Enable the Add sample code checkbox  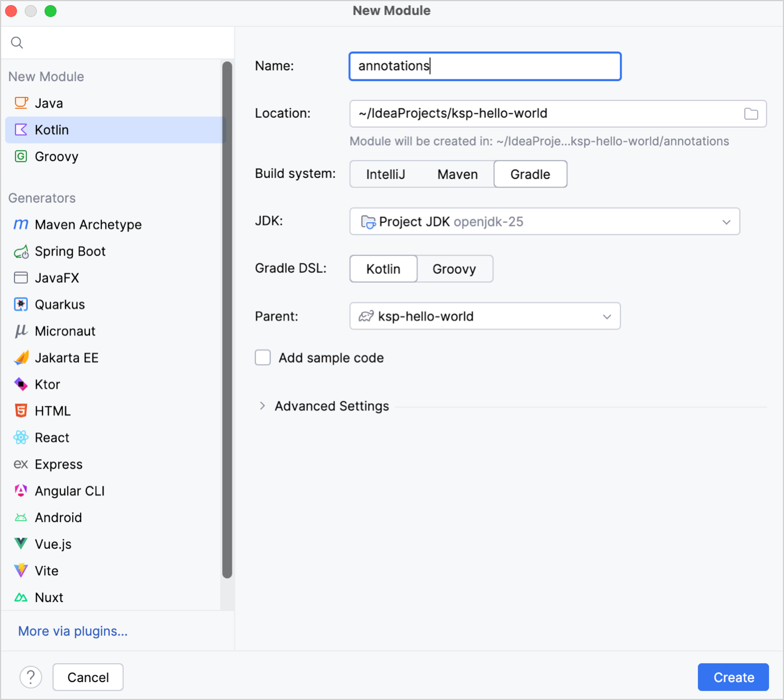[263, 357]
